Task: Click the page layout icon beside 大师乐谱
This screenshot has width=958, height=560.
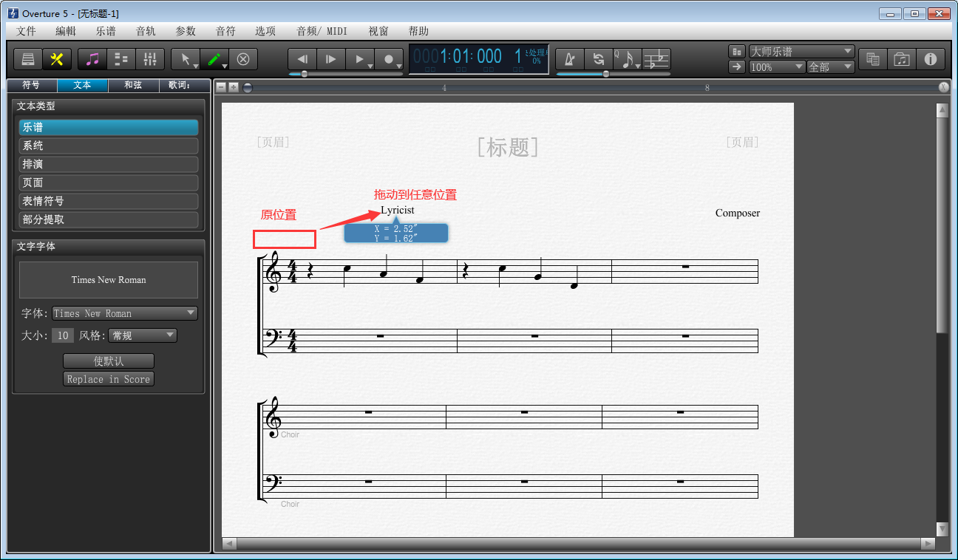Action: tap(737, 52)
